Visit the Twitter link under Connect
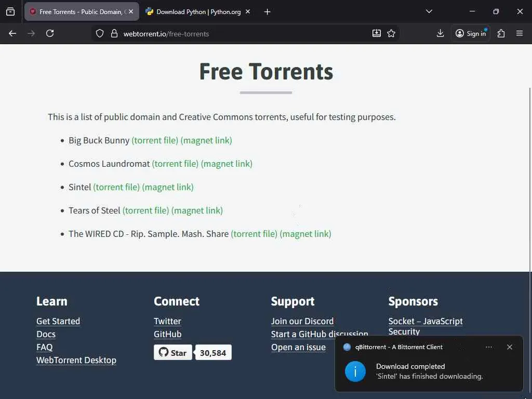This screenshot has width=532, height=399. coord(167,321)
